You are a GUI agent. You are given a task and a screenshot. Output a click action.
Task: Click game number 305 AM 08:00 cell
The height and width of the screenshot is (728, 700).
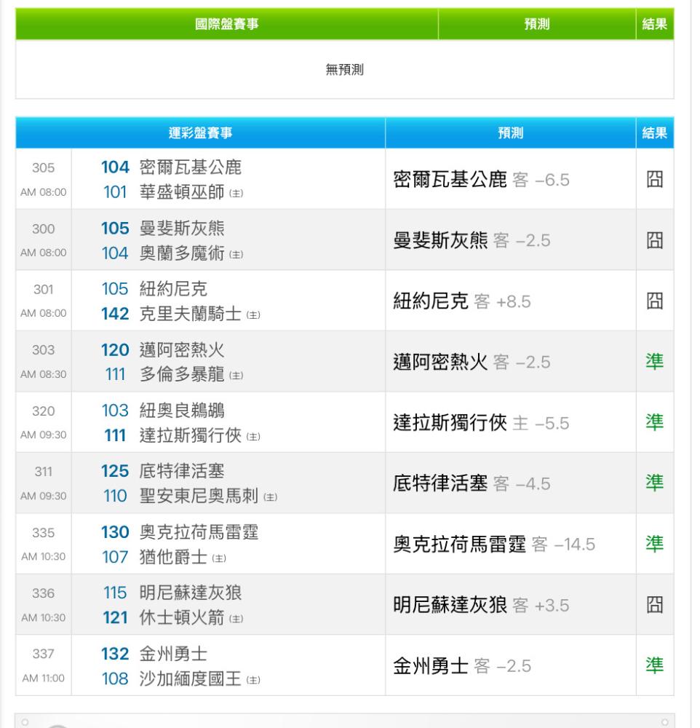pyautogui.click(x=44, y=179)
